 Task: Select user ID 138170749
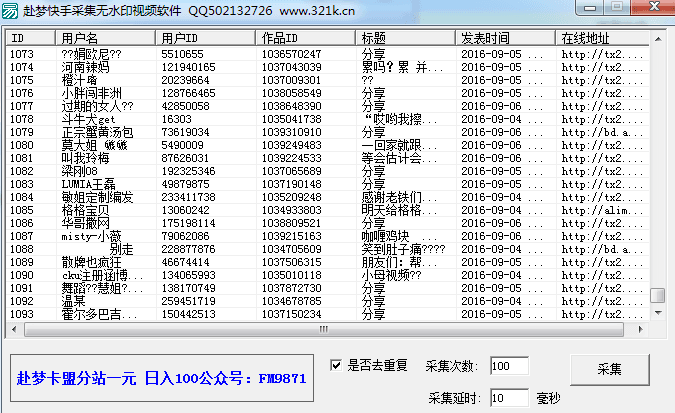(188, 288)
